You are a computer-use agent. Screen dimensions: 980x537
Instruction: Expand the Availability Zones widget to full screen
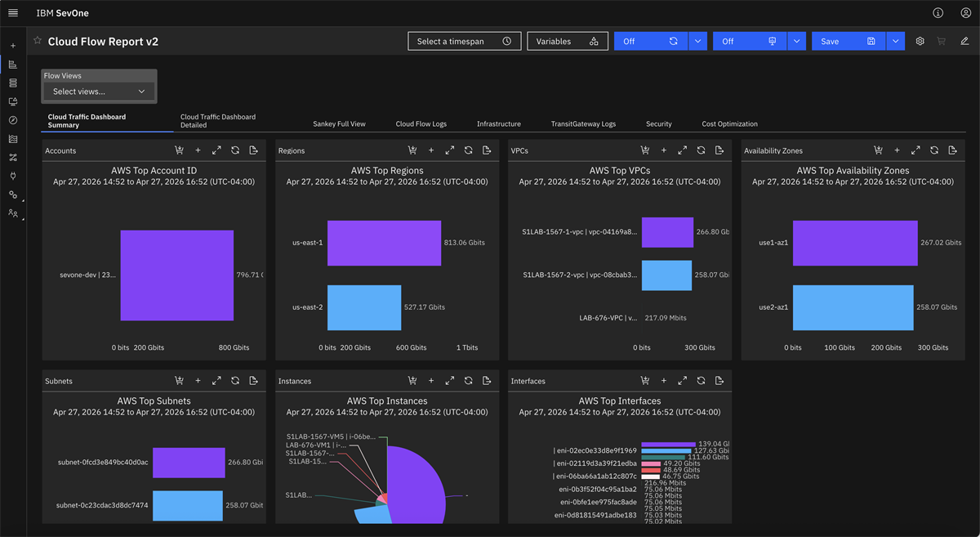pos(915,150)
